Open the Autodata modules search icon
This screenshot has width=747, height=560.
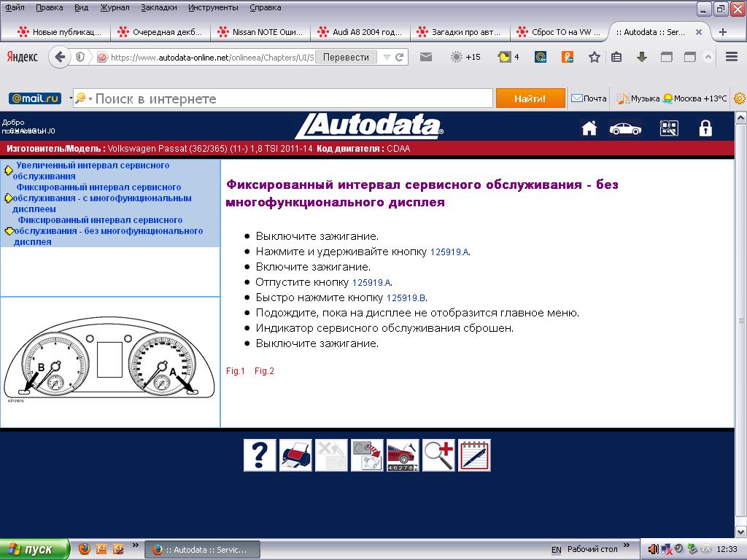point(669,128)
